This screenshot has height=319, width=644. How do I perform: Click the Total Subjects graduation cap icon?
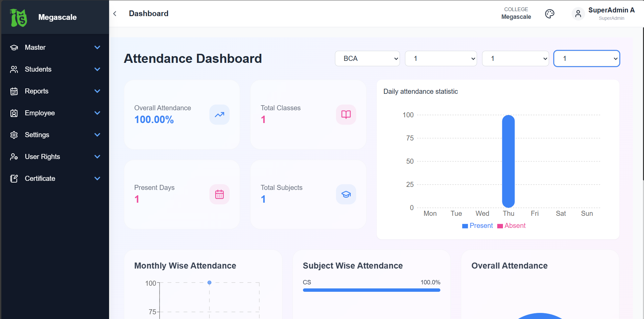(346, 194)
